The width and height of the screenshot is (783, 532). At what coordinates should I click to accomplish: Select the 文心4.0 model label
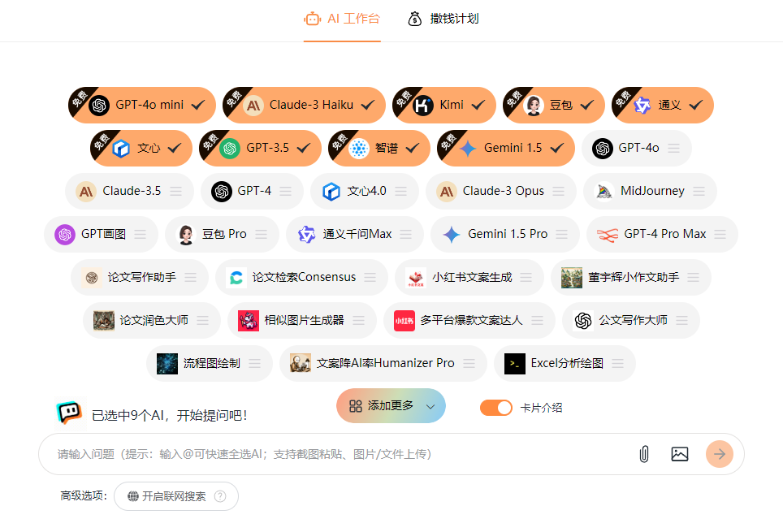(366, 192)
